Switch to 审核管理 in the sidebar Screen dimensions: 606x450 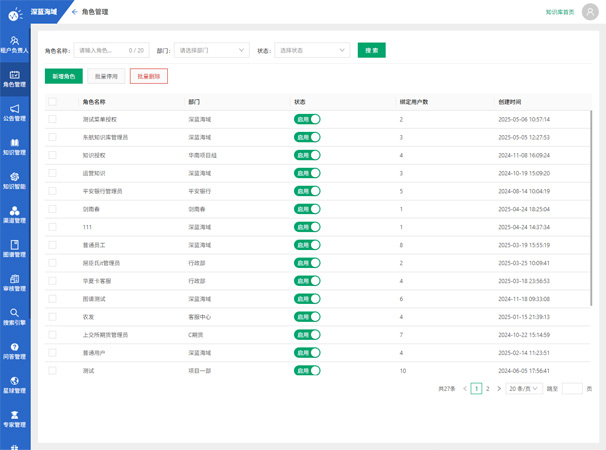click(x=14, y=282)
